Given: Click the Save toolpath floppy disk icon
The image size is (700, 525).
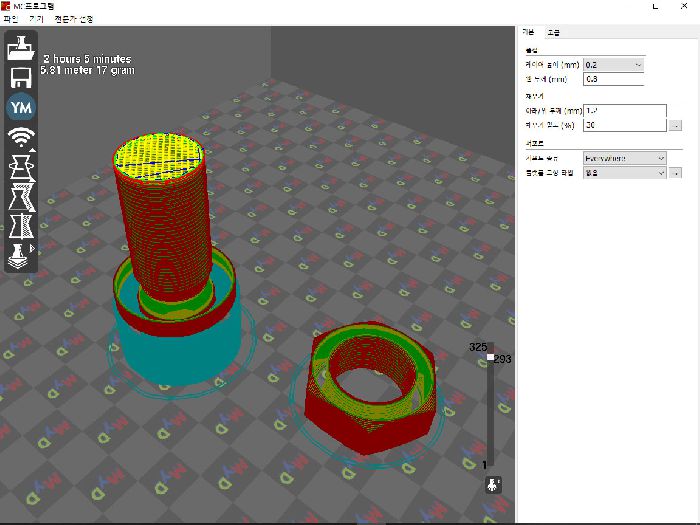Looking at the screenshot, I should tap(22, 77).
